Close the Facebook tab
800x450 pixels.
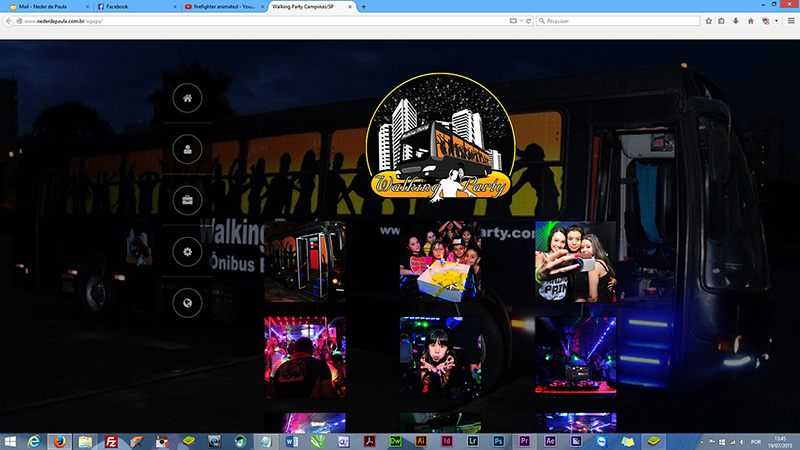point(175,7)
